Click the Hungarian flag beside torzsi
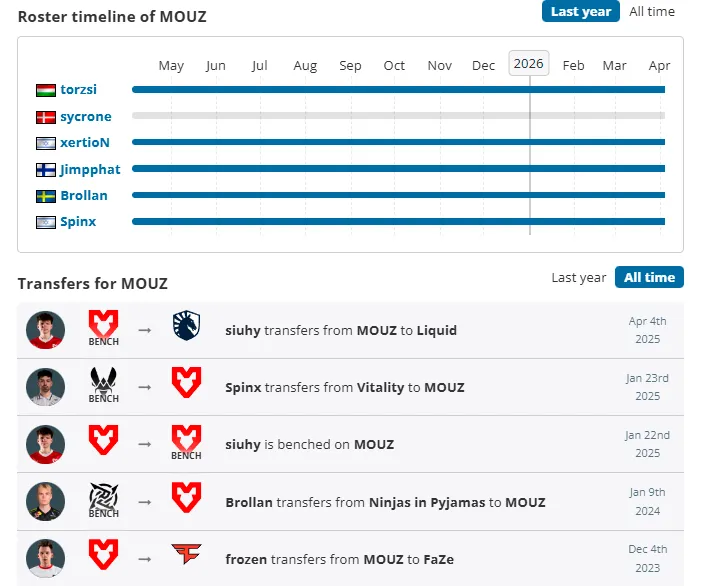The image size is (702, 586). [46, 90]
